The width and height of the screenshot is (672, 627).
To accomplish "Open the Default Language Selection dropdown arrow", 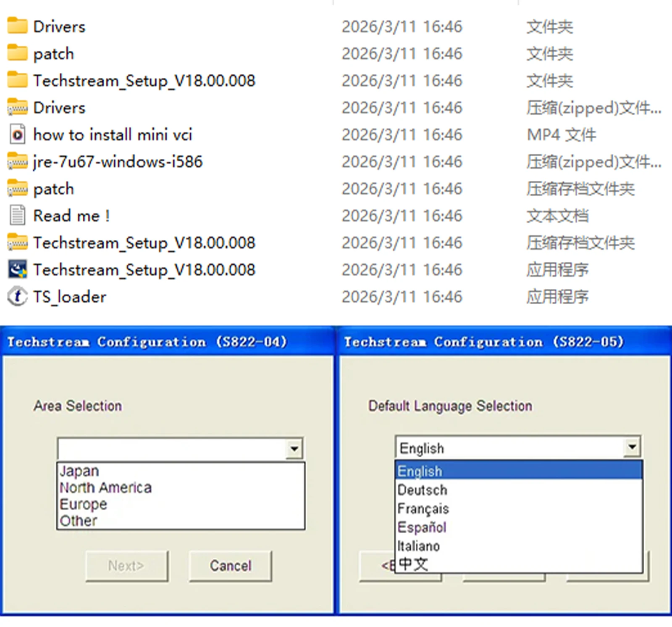I will (632, 447).
